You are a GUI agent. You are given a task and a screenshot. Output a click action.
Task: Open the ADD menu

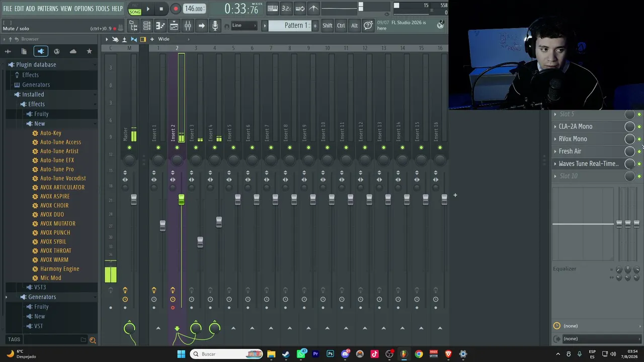tap(31, 9)
